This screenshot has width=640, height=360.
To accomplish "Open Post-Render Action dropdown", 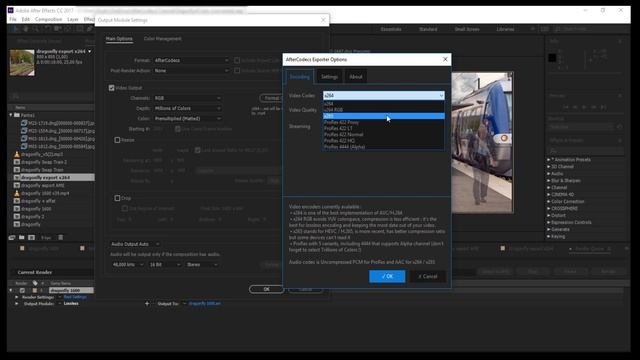I will click(x=191, y=71).
